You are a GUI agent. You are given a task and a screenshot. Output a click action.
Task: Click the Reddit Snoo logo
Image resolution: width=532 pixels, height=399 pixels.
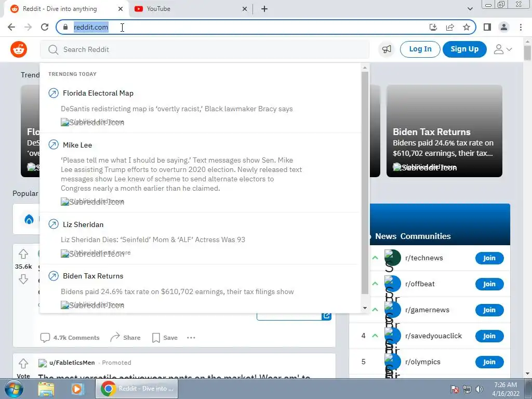(x=19, y=49)
